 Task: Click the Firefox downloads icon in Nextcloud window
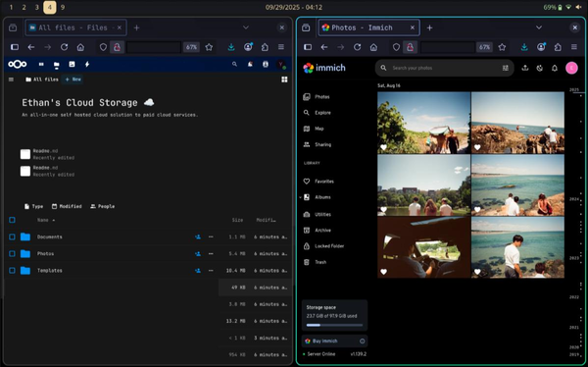coord(231,47)
